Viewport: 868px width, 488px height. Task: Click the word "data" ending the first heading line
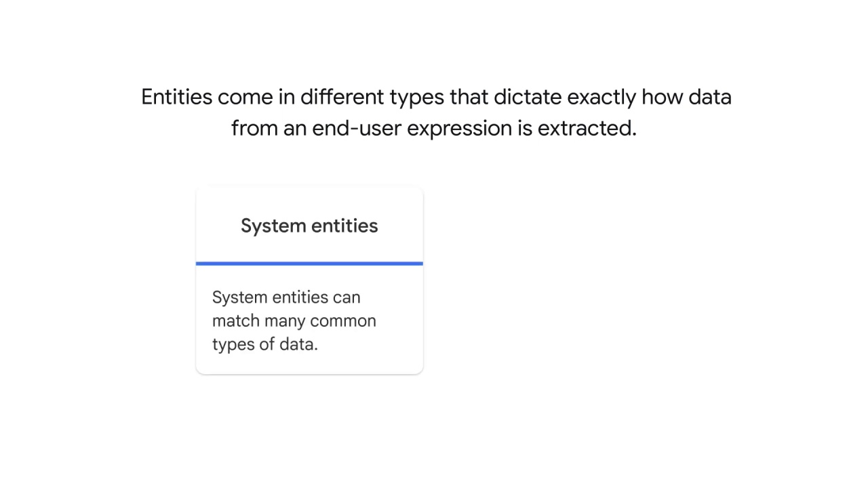pos(710,97)
